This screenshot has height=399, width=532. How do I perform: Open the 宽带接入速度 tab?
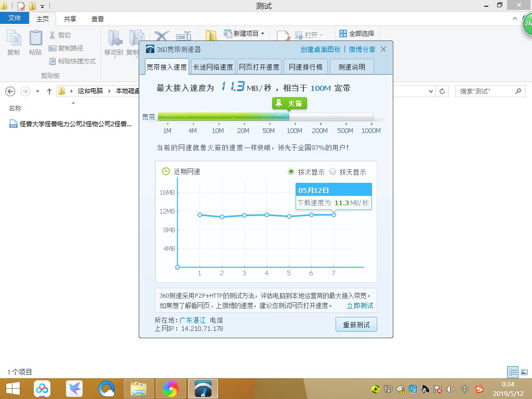(x=167, y=67)
